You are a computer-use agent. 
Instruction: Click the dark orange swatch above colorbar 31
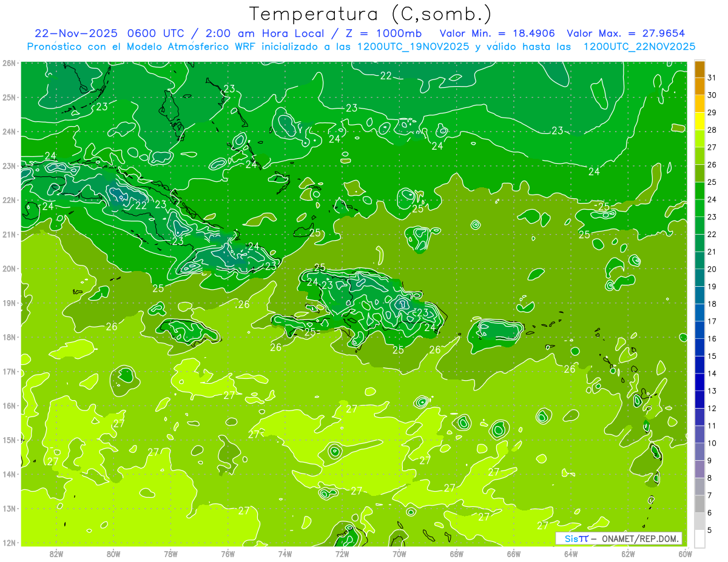tap(699, 69)
